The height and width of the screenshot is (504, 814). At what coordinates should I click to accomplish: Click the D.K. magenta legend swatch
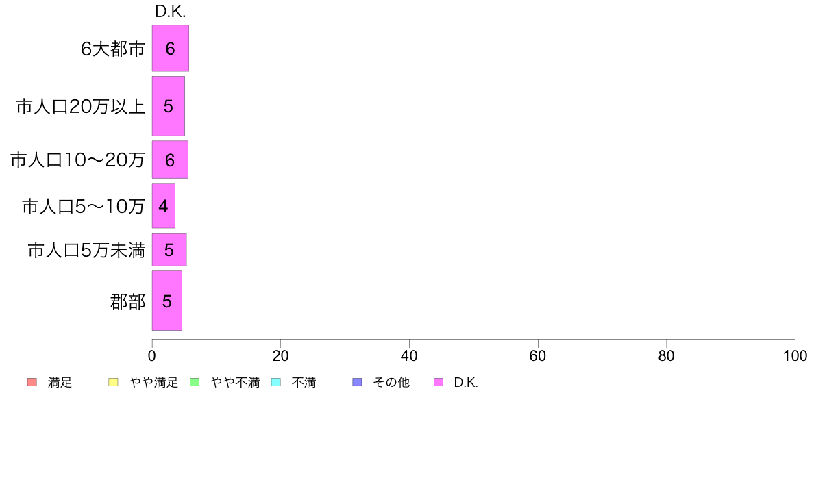(x=439, y=382)
